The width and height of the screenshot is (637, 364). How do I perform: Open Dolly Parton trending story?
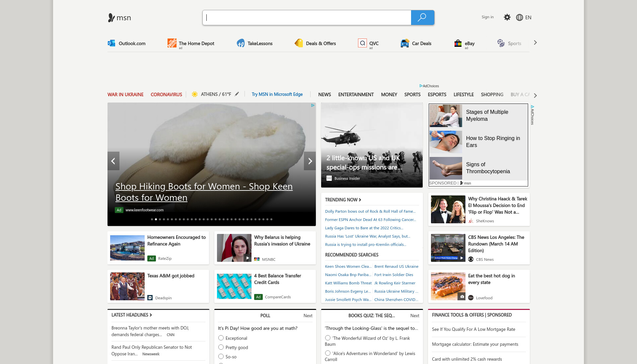coord(370,211)
